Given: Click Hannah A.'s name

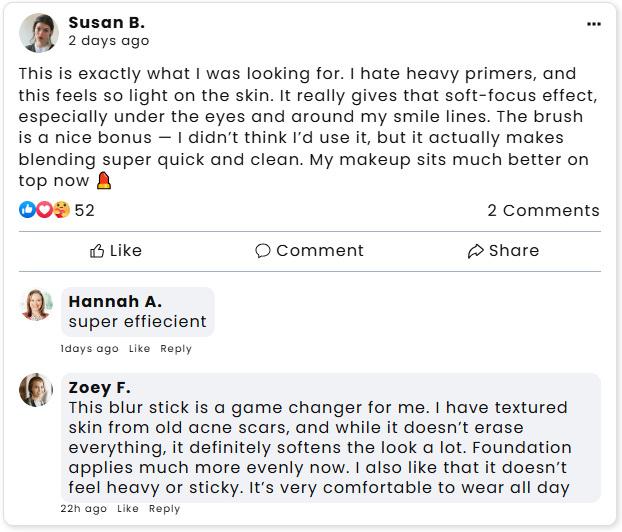Looking at the screenshot, I should click(x=115, y=301).
